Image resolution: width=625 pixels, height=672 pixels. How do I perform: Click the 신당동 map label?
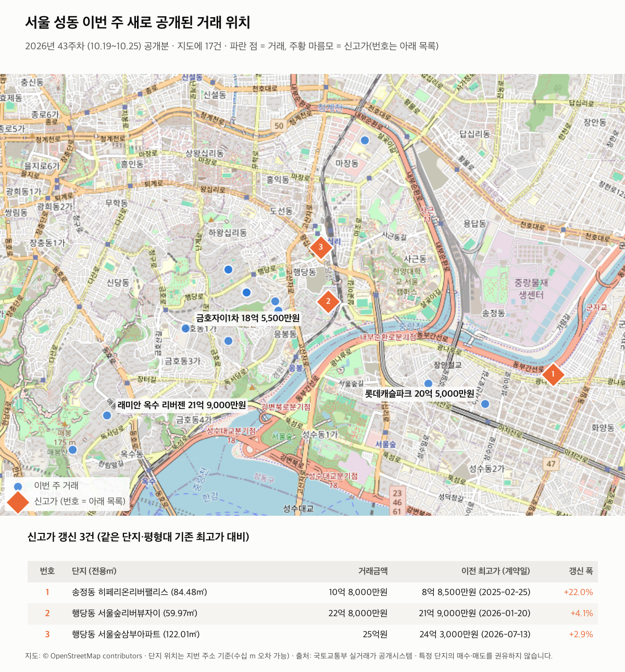118,282
